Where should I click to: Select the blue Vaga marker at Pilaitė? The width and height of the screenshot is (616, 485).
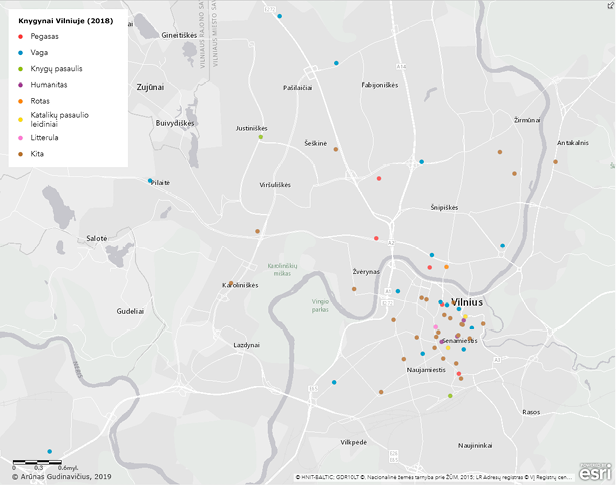coord(150,181)
